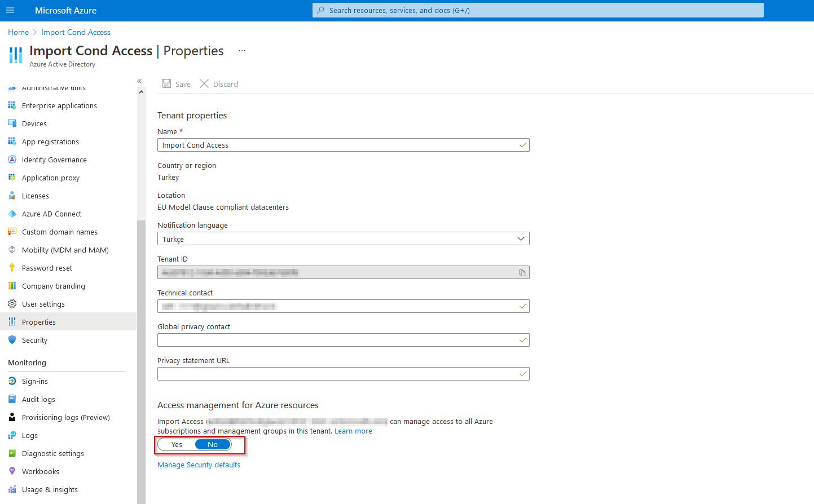Click the sidebar scroll up arrow
The image size is (814, 504).
click(x=141, y=92)
